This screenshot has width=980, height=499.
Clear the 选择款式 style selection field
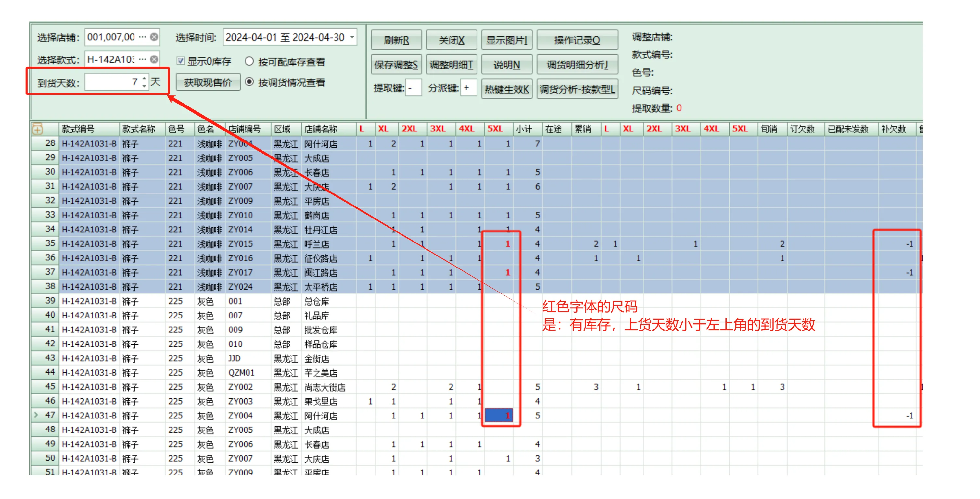pyautogui.click(x=154, y=59)
